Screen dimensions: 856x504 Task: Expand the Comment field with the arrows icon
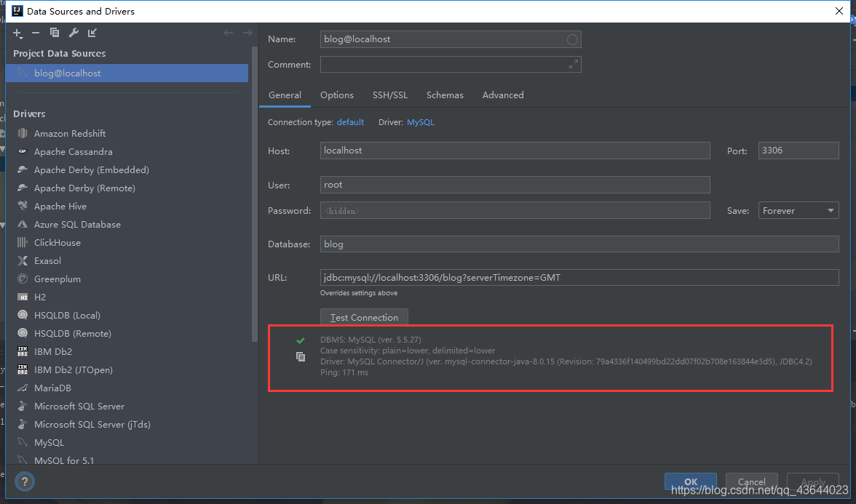pos(574,64)
